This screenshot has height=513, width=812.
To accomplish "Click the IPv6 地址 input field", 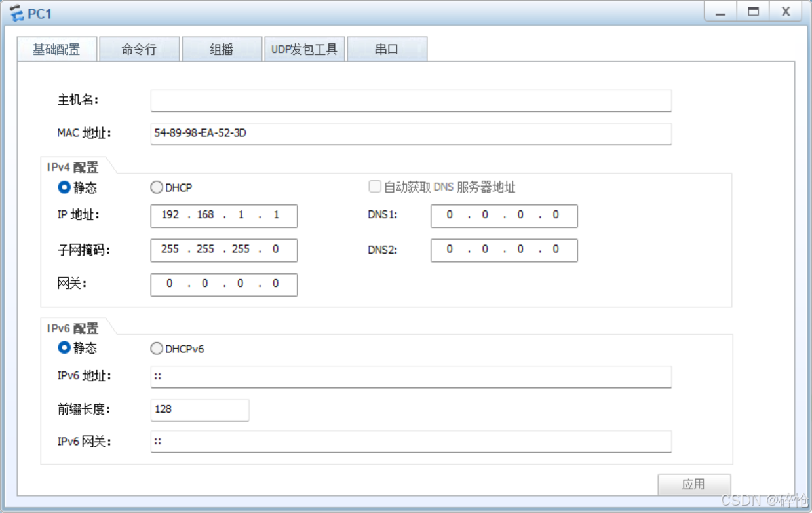I will click(x=411, y=377).
